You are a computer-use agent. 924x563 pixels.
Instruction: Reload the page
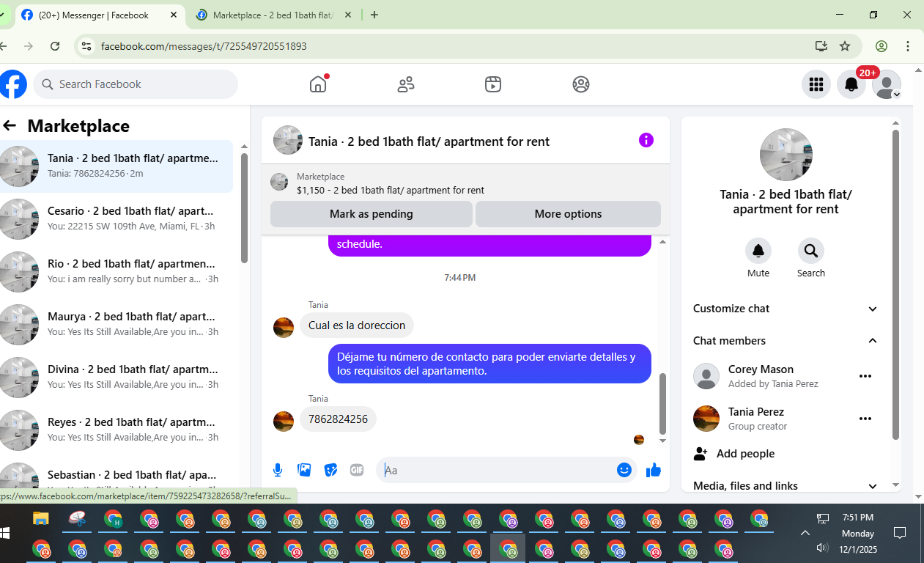55,46
